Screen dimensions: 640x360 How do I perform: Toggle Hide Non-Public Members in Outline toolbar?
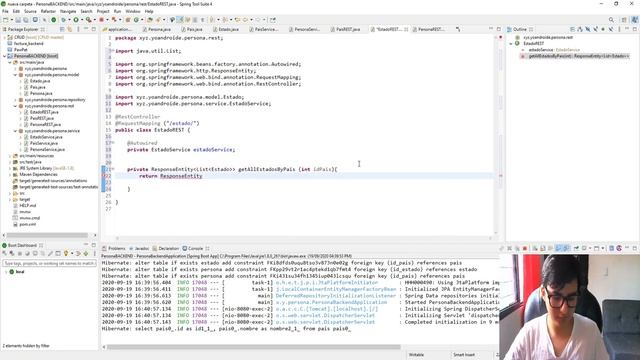click(603, 29)
